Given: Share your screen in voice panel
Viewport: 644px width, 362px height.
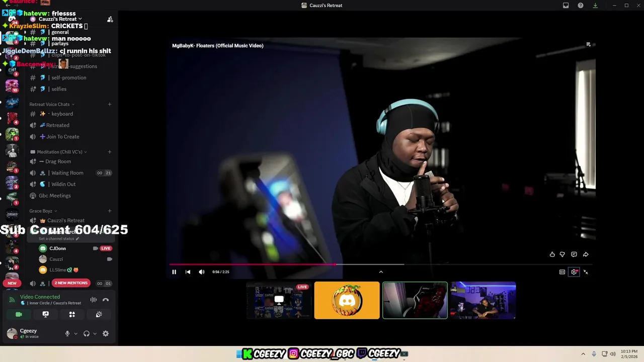Looking at the screenshot, I should 45,314.
